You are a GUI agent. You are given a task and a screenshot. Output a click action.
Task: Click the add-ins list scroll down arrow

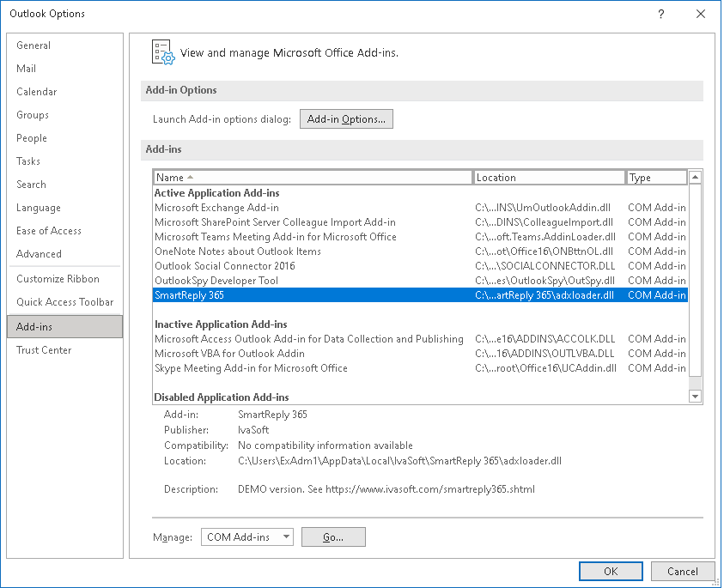click(694, 396)
